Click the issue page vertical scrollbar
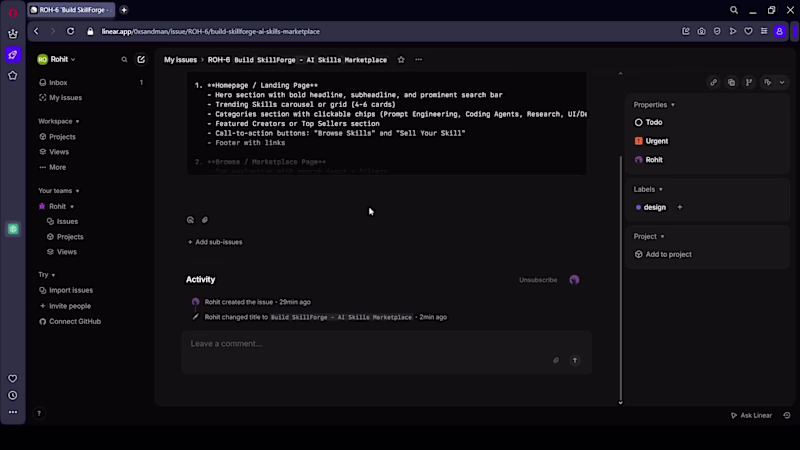The image size is (800, 450). 620,278
